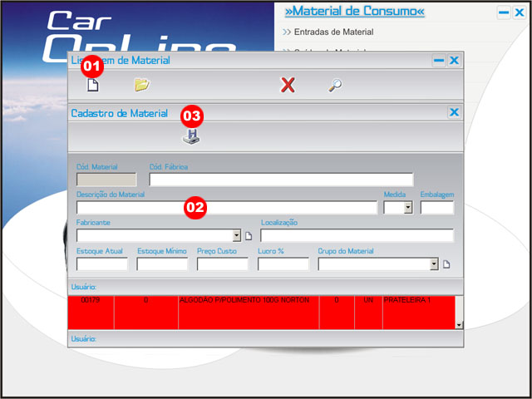Click the red X delete icon
The height and width of the screenshot is (399, 532).
pyautogui.click(x=288, y=84)
